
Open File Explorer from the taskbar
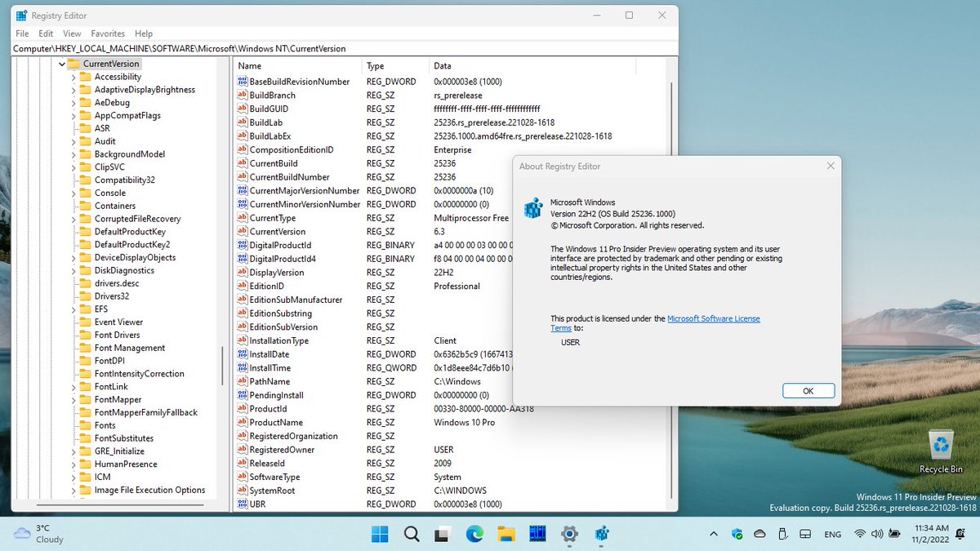(506, 534)
